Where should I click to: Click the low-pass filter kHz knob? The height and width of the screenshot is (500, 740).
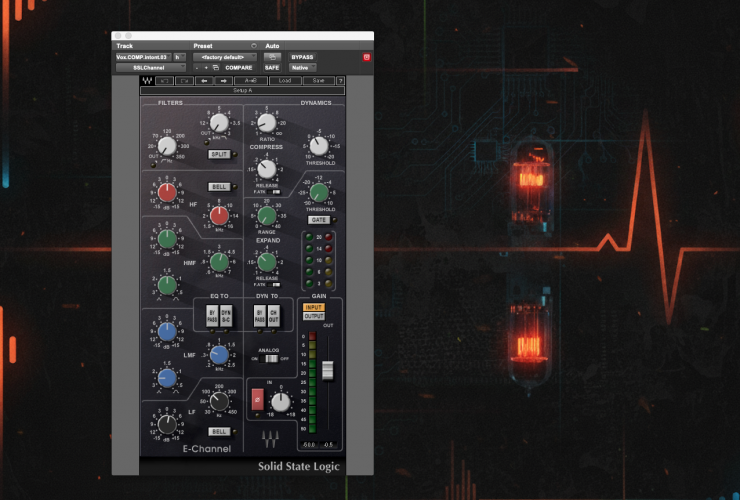pyautogui.click(x=219, y=123)
